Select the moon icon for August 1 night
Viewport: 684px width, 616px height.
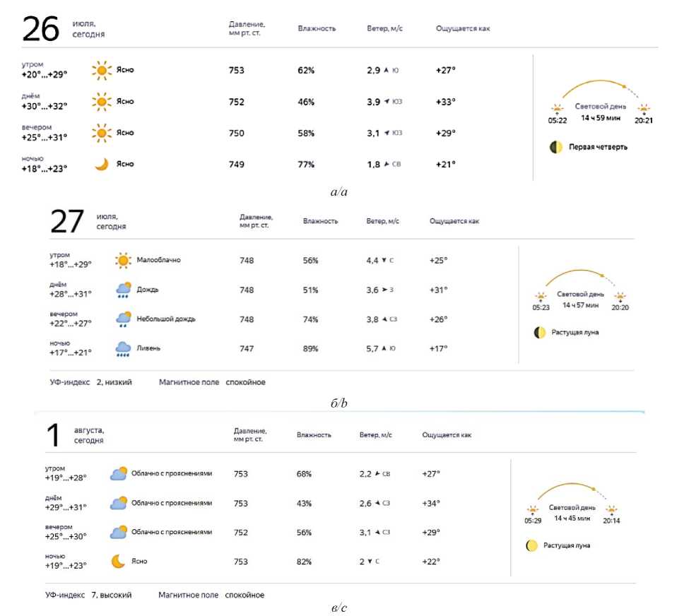click(x=118, y=561)
